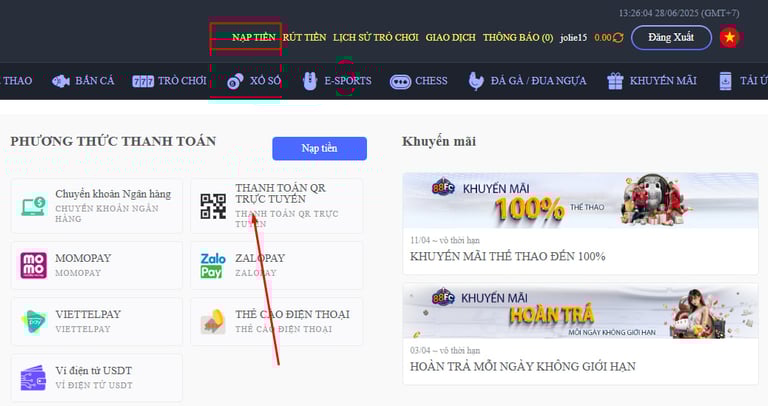768x406 pixels.
Task: Click the bank transfer laptop icon
Action: coord(33,206)
